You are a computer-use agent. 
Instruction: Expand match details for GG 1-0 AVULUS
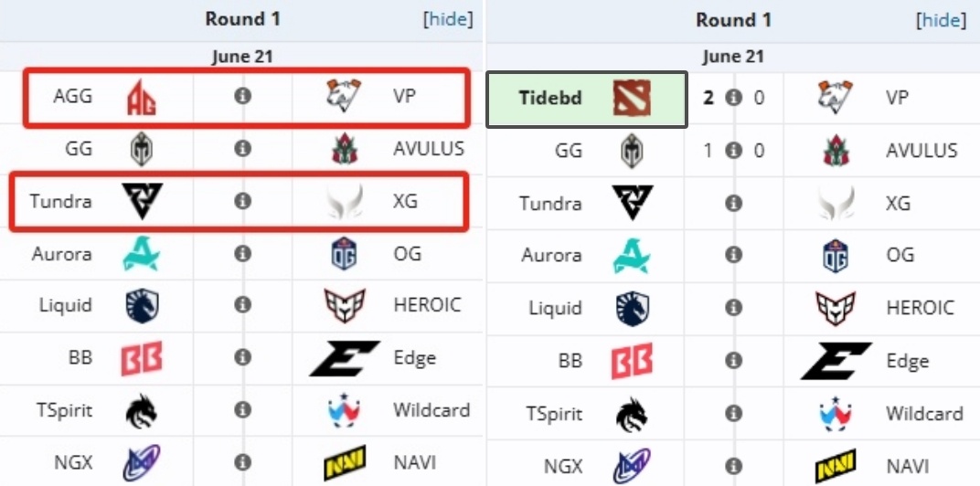pos(733,151)
